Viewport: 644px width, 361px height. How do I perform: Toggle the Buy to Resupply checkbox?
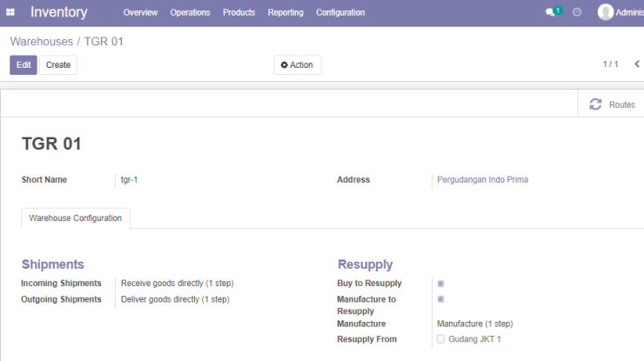click(x=440, y=284)
